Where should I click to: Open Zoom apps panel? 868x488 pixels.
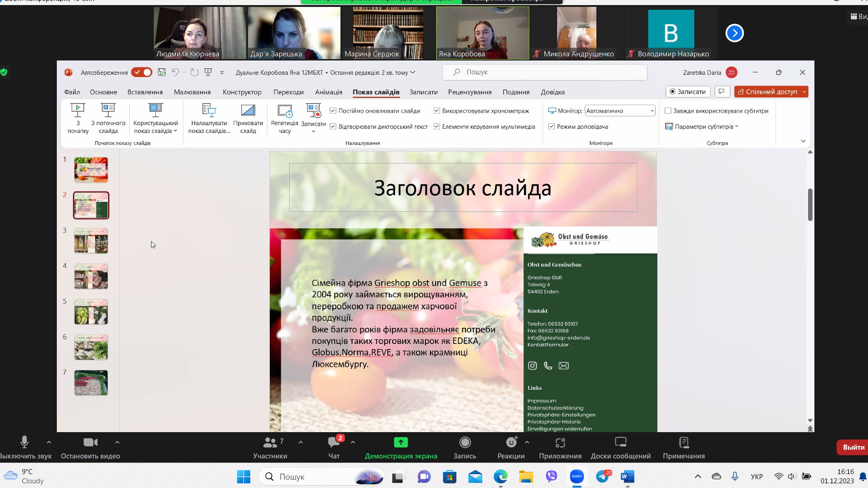pos(560,448)
